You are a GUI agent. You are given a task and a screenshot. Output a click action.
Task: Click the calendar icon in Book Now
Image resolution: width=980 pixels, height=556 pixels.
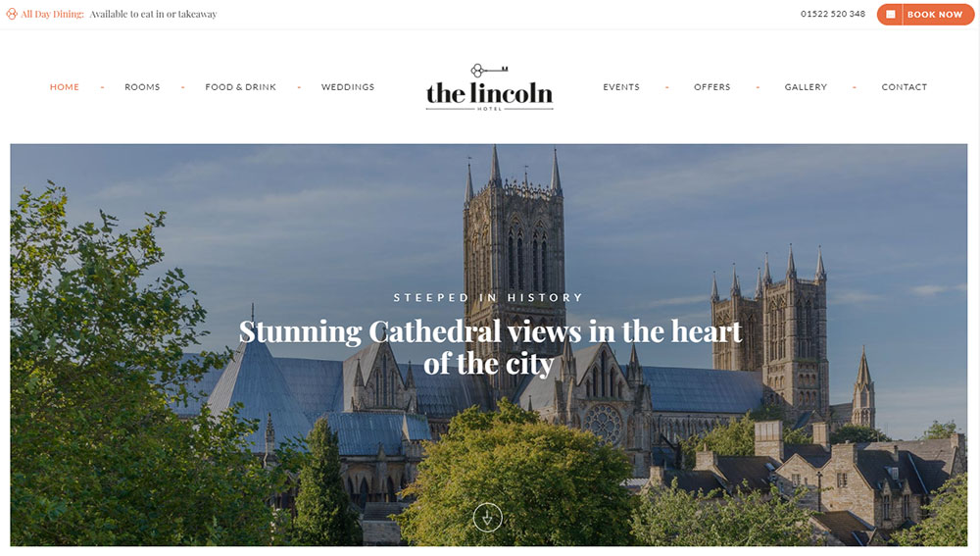(x=890, y=15)
